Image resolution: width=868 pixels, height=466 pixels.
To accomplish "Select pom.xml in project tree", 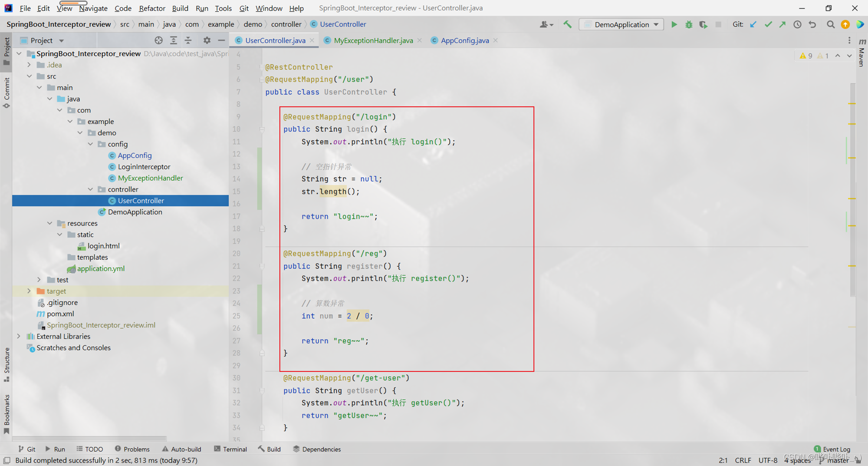I will [60, 314].
